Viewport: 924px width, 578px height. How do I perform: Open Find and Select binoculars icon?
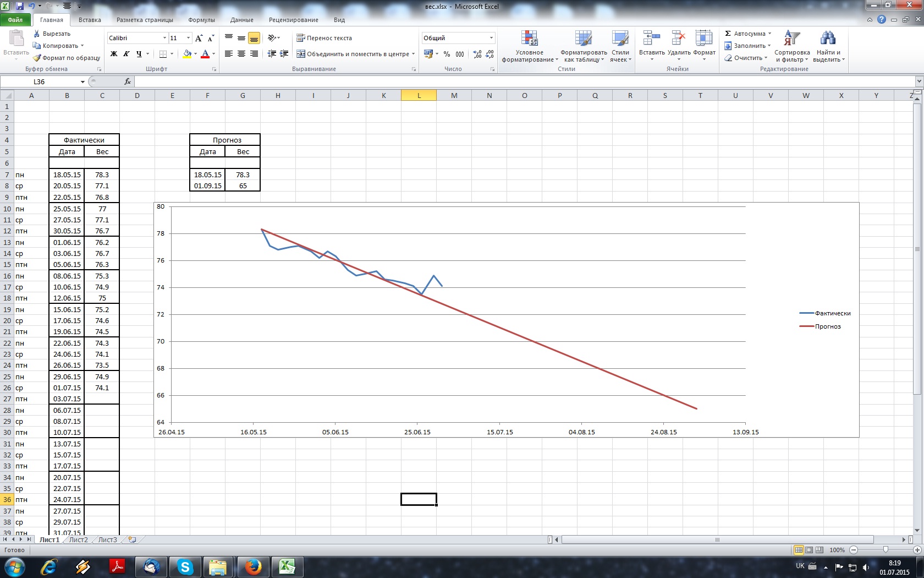(x=827, y=39)
